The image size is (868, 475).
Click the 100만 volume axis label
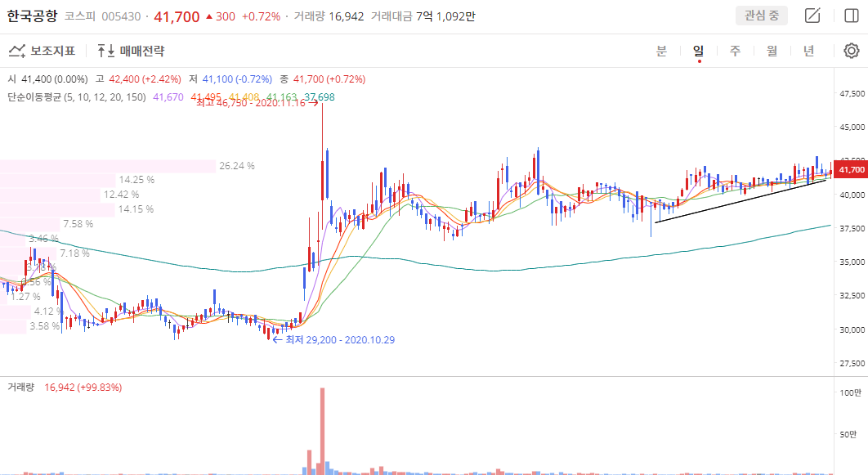851,392
